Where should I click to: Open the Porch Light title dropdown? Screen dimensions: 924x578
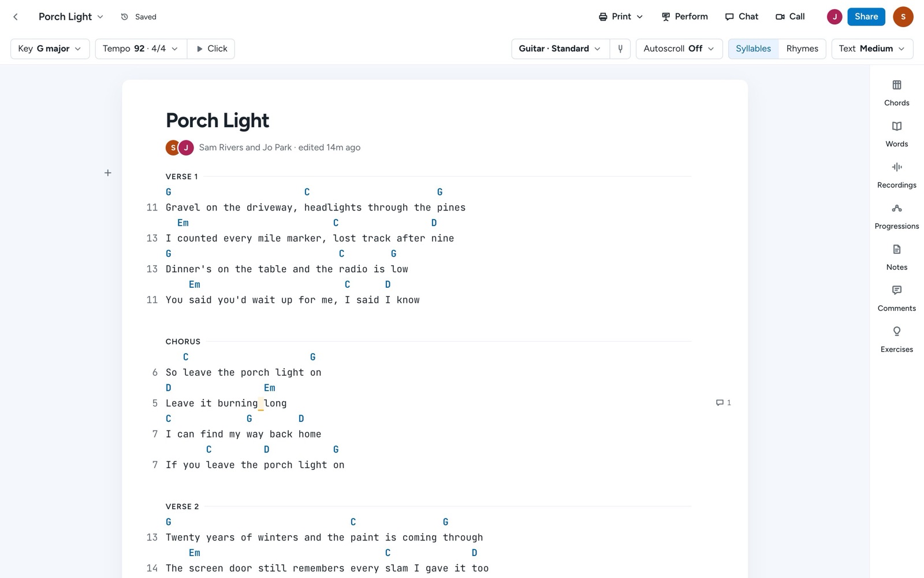click(x=71, y=17)
